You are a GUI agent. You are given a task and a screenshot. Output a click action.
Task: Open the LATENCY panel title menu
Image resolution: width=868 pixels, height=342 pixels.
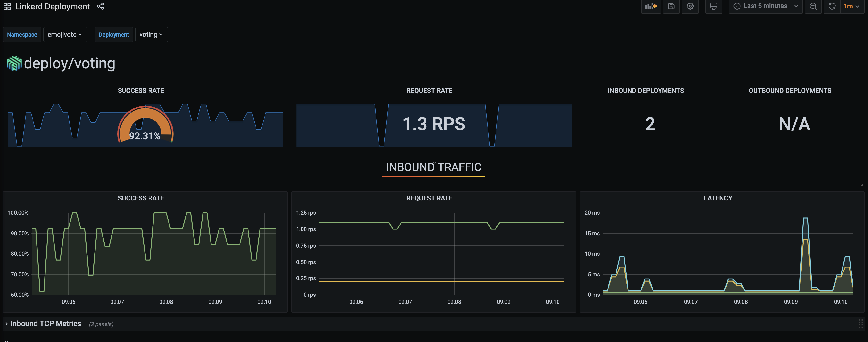click(x=718, y=198)
